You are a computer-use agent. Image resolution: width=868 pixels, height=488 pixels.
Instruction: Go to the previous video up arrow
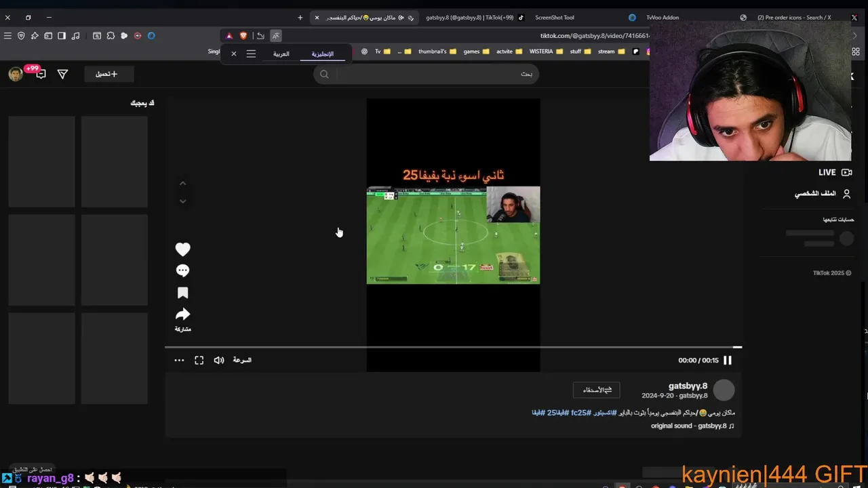pos(182,184)
